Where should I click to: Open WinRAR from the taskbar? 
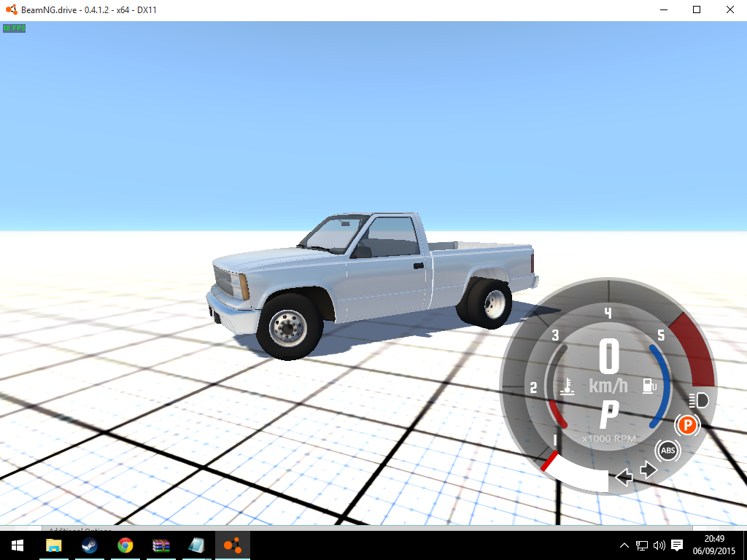[161, 545]
